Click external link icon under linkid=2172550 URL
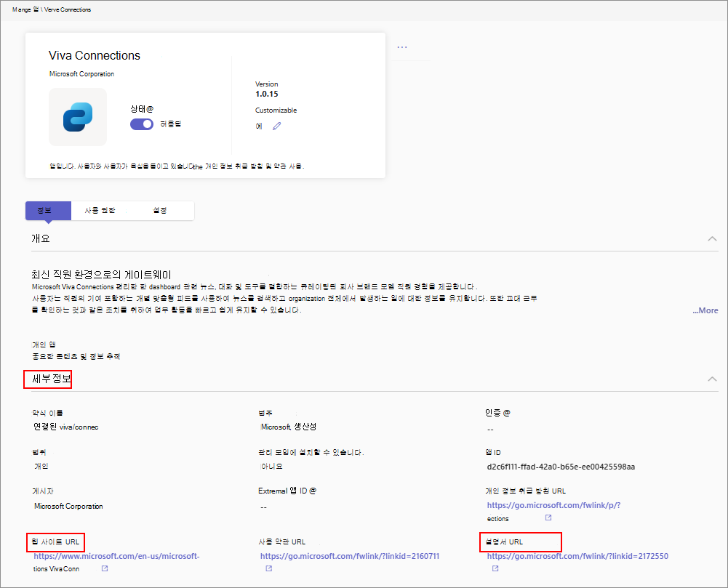Screen dimensions: 728x588 click(495, 568)
